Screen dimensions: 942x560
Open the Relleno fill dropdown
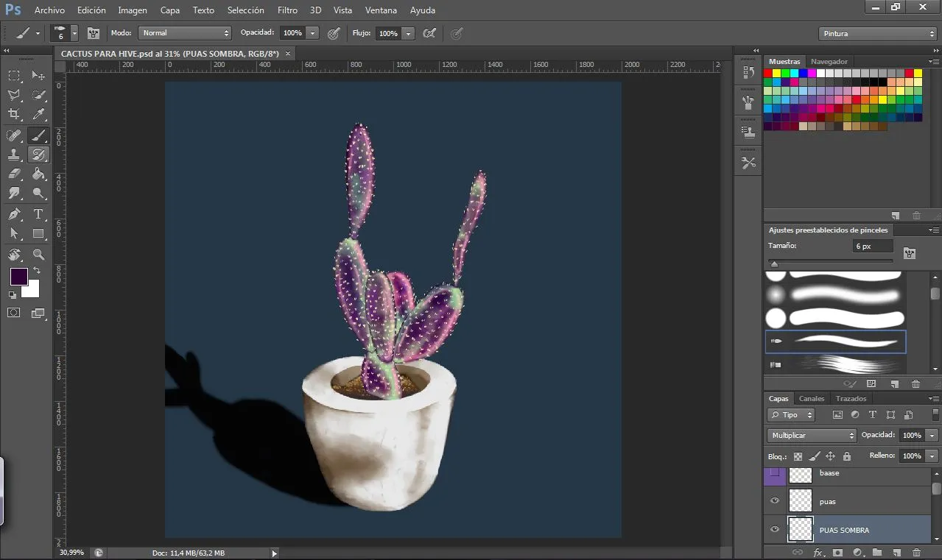point(932,456)
